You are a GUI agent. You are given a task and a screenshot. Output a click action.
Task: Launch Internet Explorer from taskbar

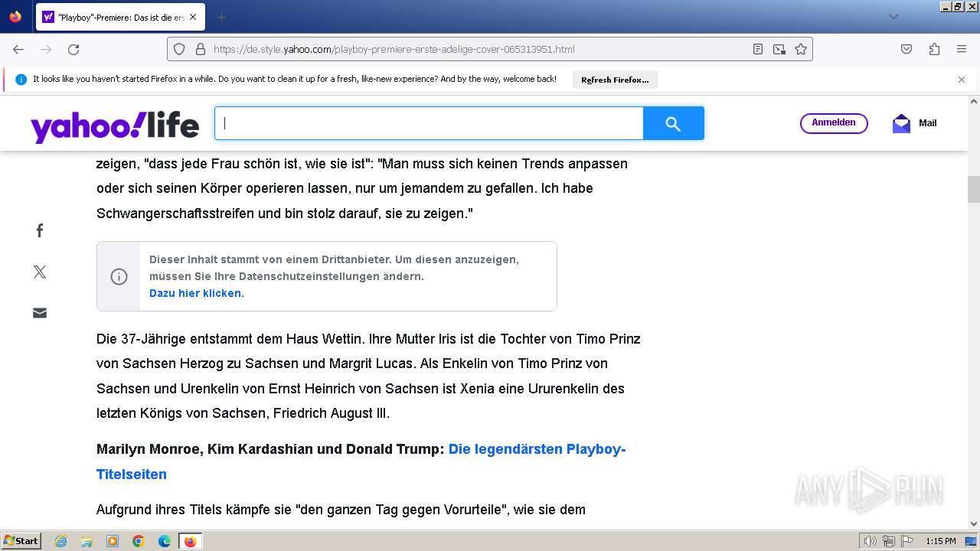(x=61, y=541)
